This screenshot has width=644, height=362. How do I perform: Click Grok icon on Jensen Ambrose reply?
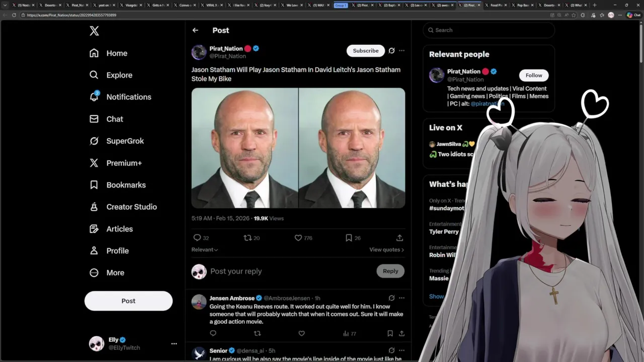(x=391, y=298)
